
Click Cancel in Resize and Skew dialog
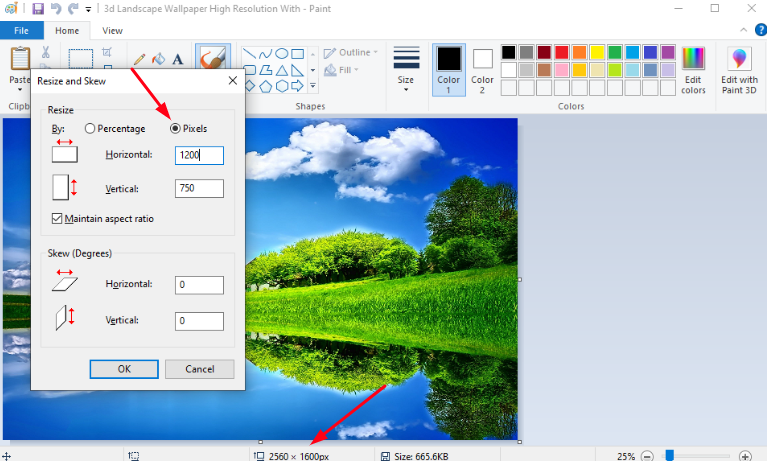pos(198,369)
